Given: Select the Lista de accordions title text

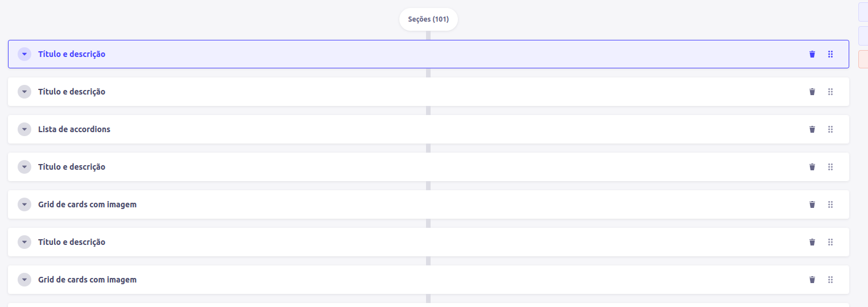Looking at the screenshot, I should tap(74, 129).
